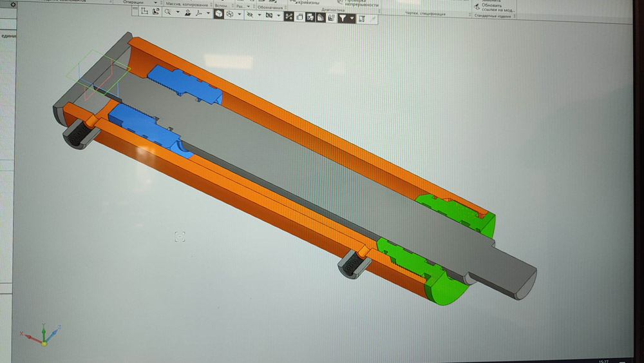Click the Диагностика panel label
Image resolution: width=644 pixels, height=363 pixels.
333,10
